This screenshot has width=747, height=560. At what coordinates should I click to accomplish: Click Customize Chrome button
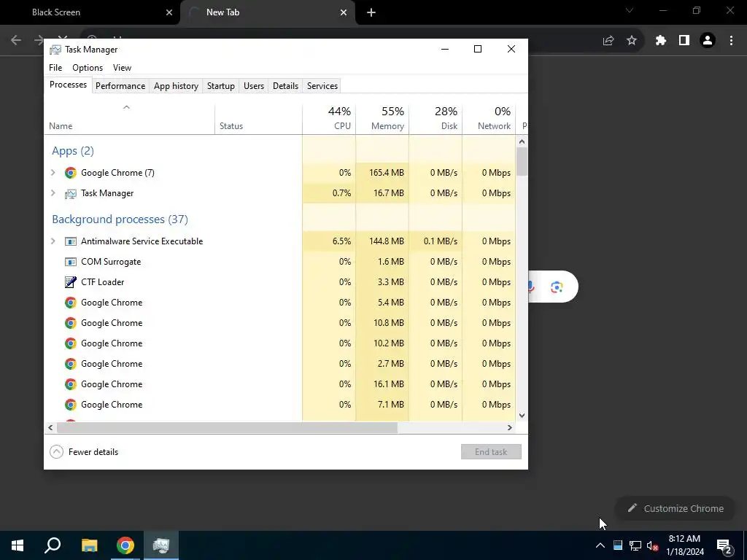pyautogui.click(x=675, y=508)
